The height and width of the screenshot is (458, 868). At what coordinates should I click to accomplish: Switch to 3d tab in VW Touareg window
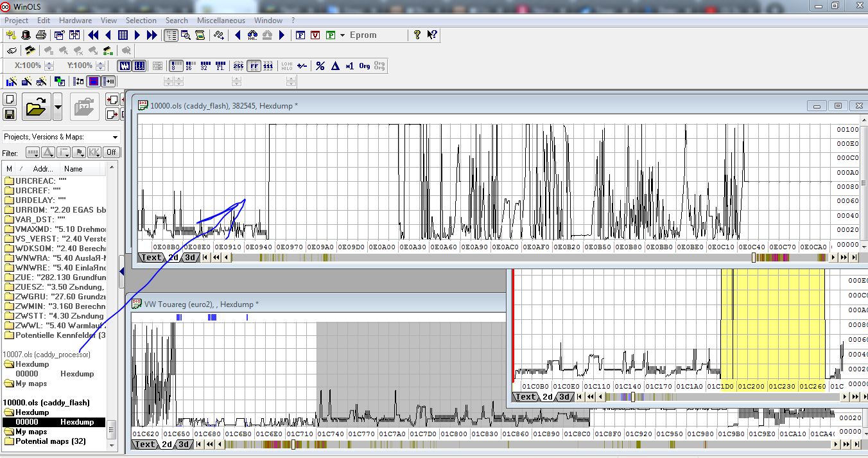click(x=184, y=445)
